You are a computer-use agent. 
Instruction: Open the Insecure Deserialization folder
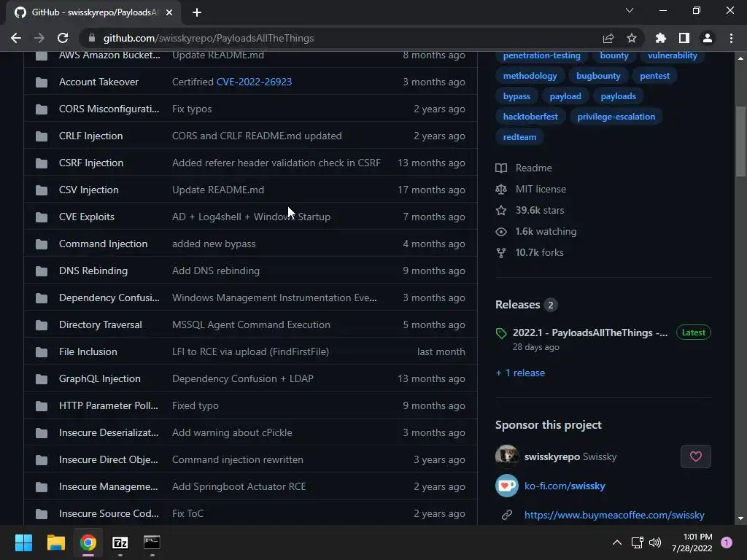click(x=109, y=432)
